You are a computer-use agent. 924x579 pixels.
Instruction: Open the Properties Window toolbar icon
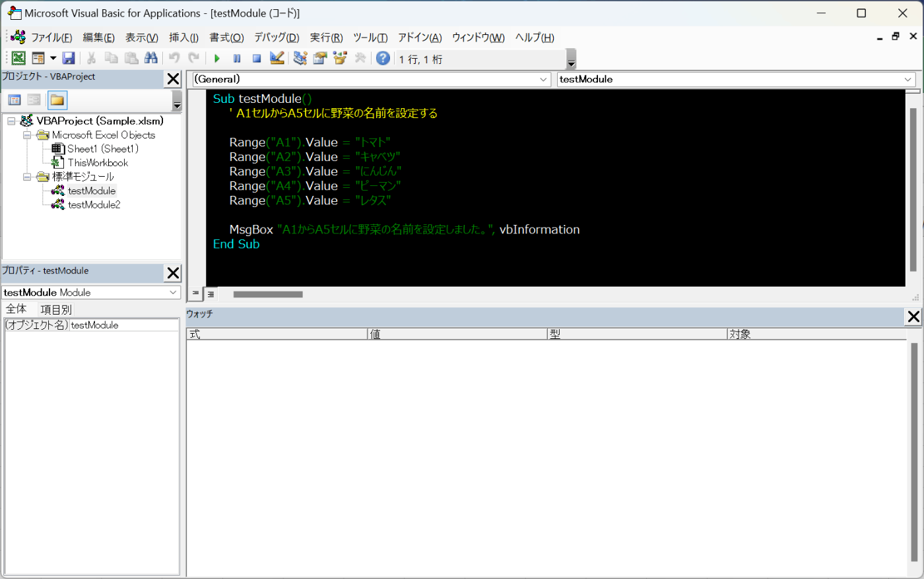click(x=320, y=59)
